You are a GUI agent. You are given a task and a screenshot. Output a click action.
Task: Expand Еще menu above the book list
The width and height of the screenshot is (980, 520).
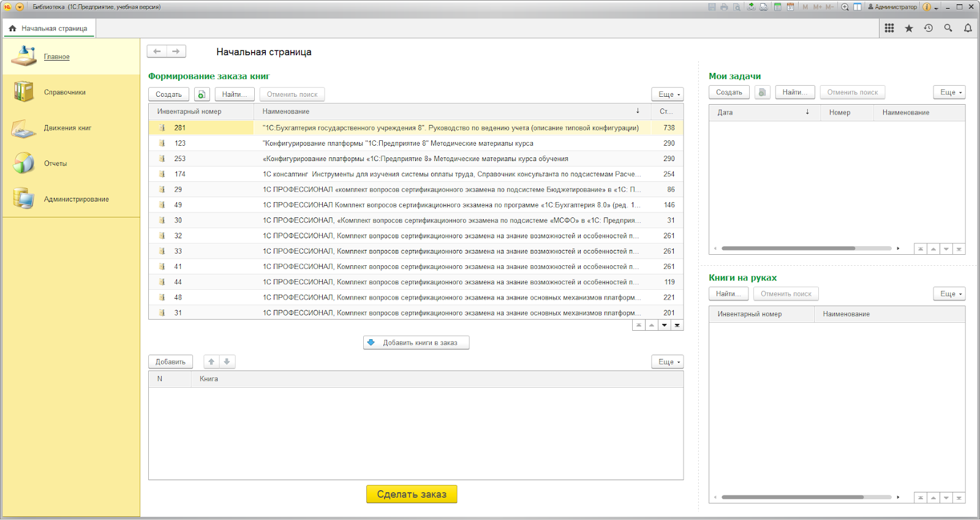pyautogui.click(x=668, y=94)
